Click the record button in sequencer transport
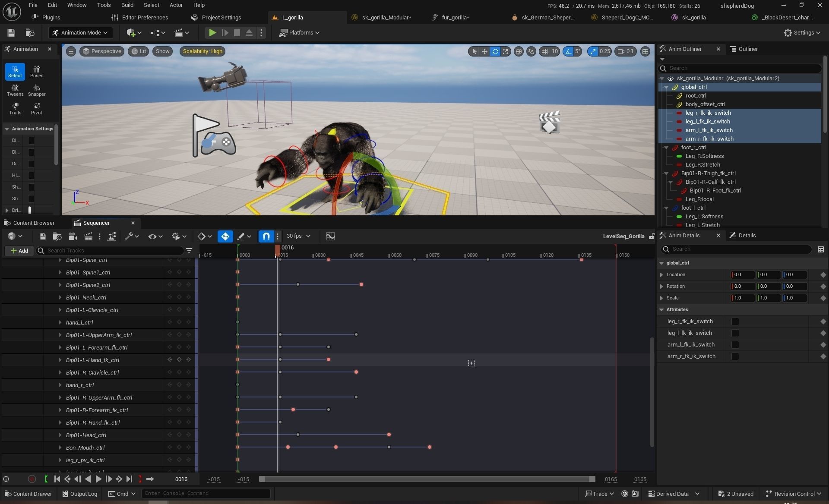Viewport: 829px width, 504px height. click(x=32, y=479)
